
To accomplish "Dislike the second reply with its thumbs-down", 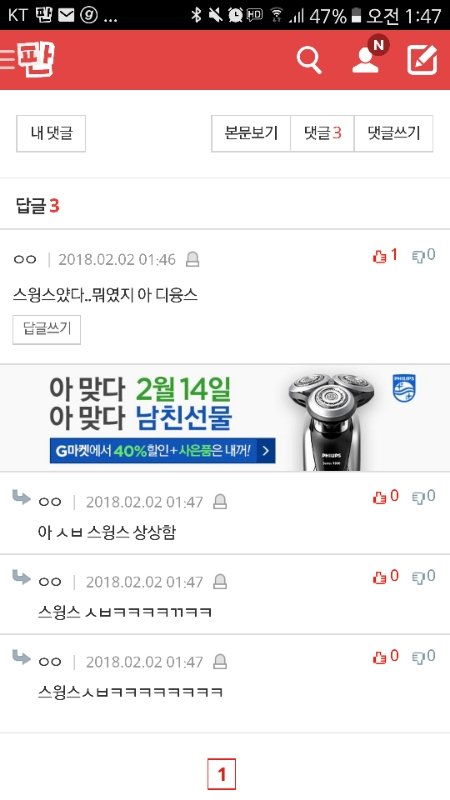I will (x=423, y=577).
